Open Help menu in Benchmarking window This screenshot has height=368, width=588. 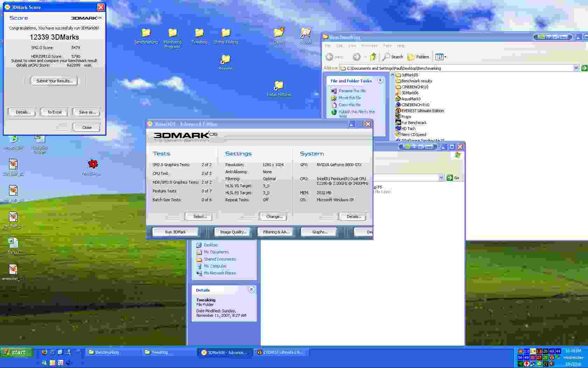(x=401, y=46)
